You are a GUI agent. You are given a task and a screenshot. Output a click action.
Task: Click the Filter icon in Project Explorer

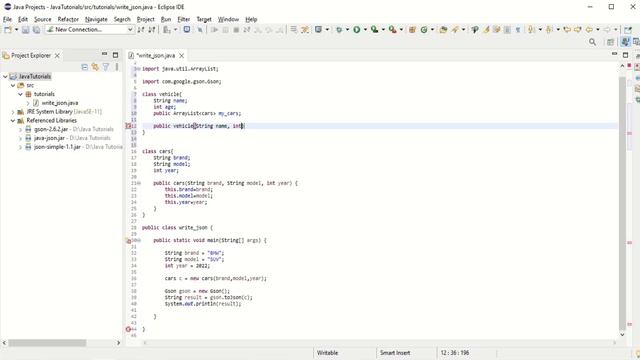coord(106,67)
